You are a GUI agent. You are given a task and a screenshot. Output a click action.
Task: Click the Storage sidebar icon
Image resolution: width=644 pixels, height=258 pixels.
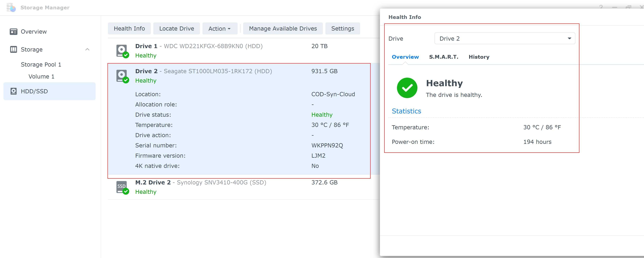[x=13, y=49]
